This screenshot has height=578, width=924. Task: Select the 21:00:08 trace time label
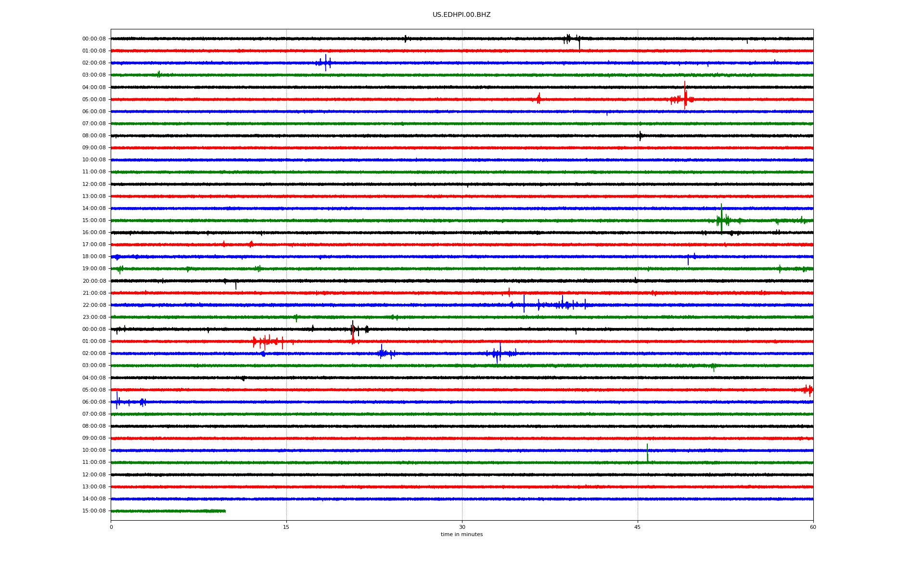pyautogui.click(x=94, y=293)
